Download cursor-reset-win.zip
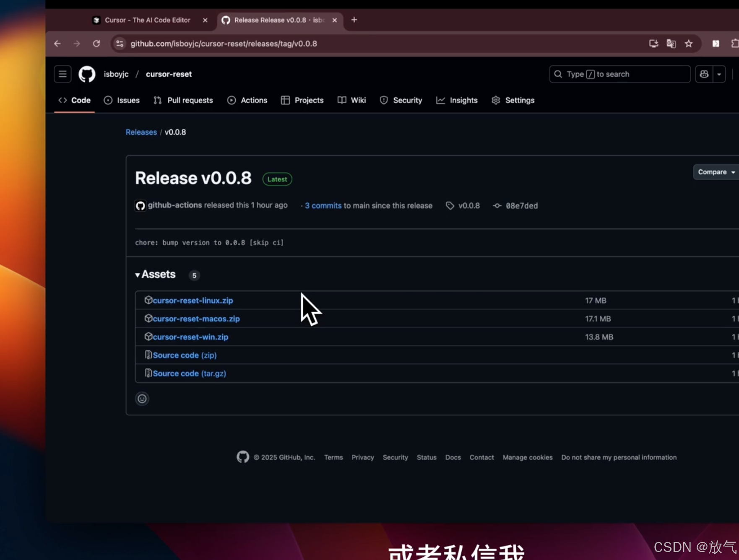The image size is (739, 560). (x=190, y=337)
